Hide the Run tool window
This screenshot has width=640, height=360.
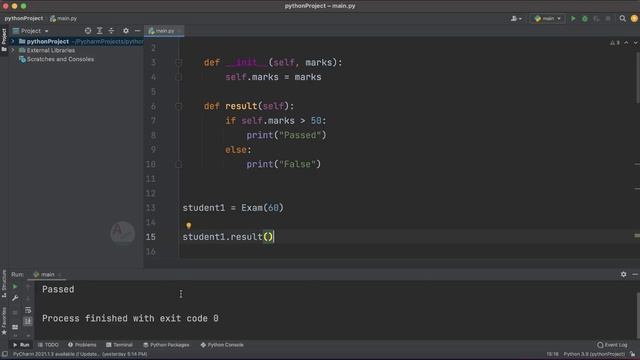635,274
